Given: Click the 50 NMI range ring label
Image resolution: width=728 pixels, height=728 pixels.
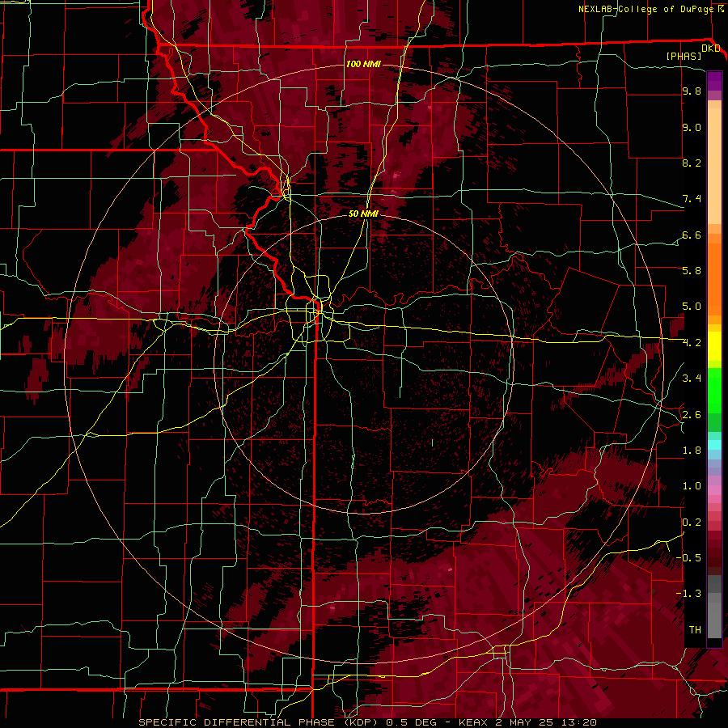Looking at the screenshot, I should [x=363, y=214].
